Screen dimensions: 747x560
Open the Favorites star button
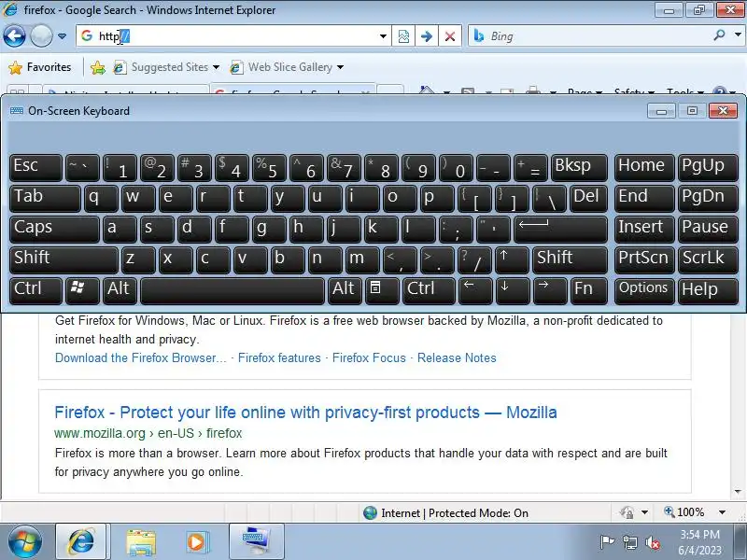(x=40, y=67)
